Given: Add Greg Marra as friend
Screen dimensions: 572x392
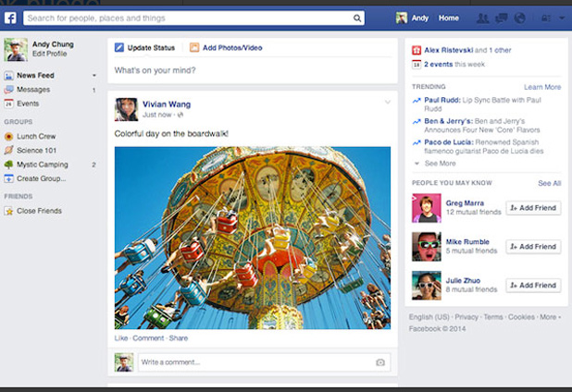Looking at the screenshot, I should pyautogui.click(x=533, y=208).
